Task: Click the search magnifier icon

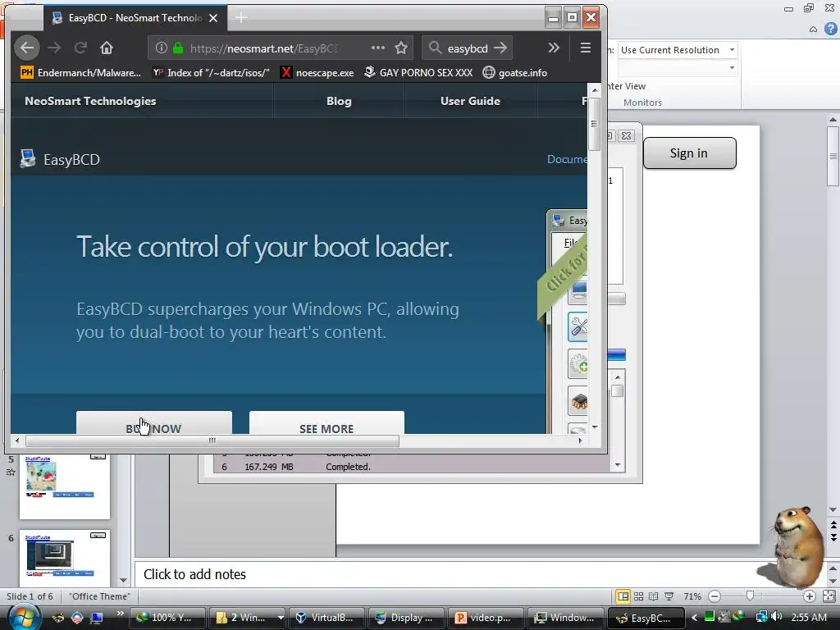Action: [x=435, y=48]
